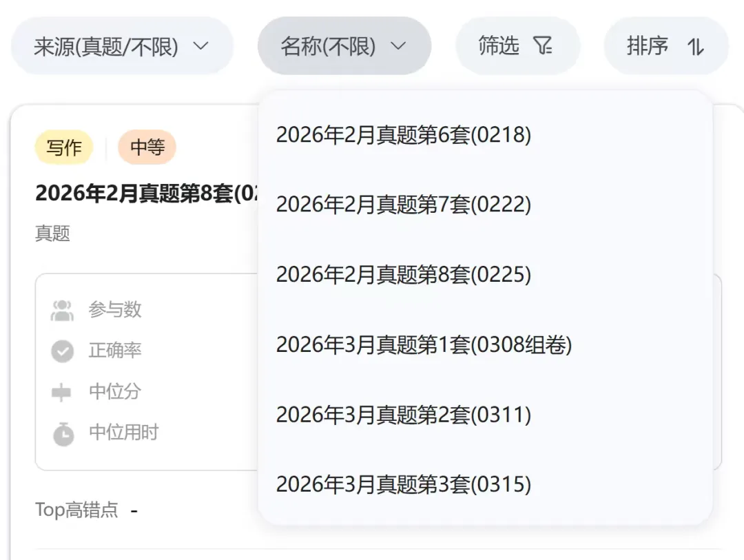Select 2026年3月真题第3套(0315) option

point(403,484)
